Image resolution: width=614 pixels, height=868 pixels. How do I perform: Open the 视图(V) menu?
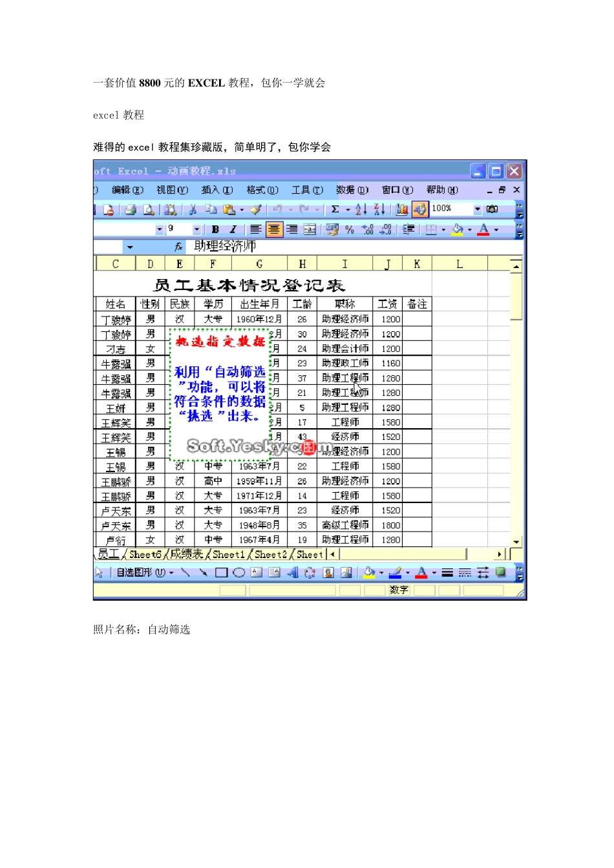172,190
